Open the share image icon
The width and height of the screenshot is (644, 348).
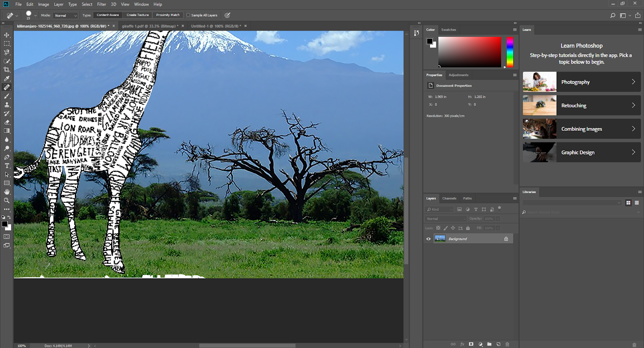tap(638, 15)
